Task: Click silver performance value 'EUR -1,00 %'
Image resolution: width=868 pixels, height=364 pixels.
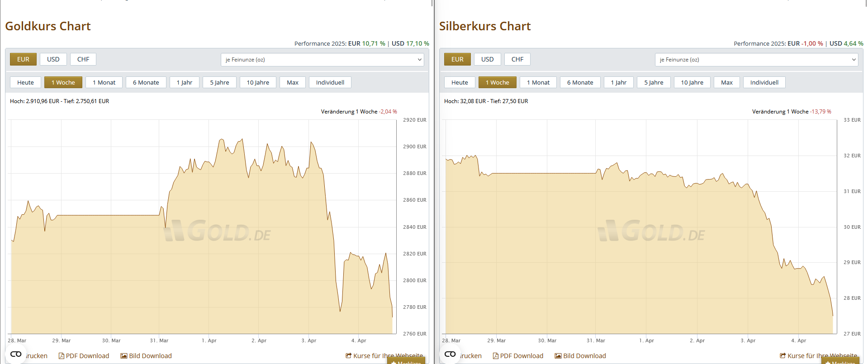Action: click(x=805, y=43)
